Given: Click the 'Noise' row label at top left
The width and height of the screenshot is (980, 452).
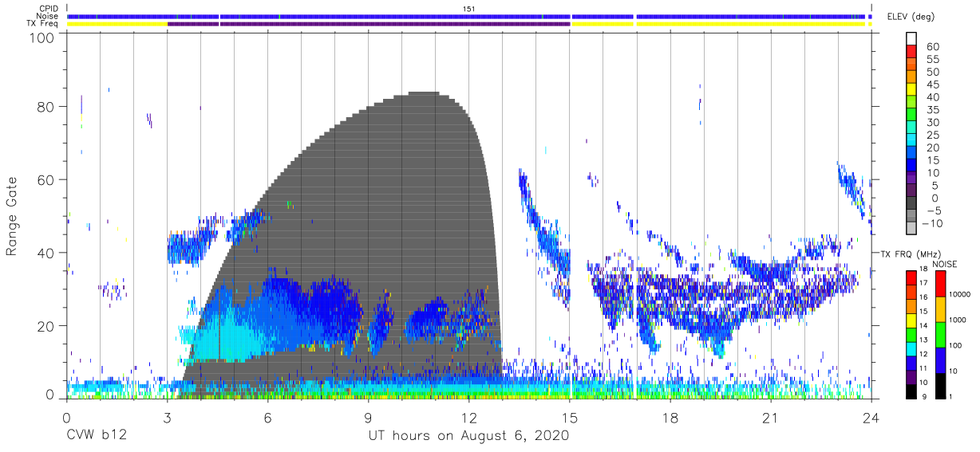Looking at the screenshot, I should [49, 16].
